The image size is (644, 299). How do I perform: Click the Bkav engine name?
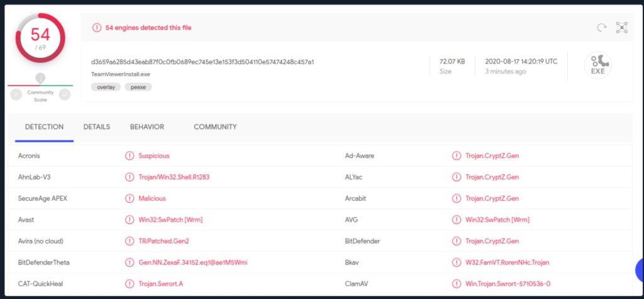point(352,262)
